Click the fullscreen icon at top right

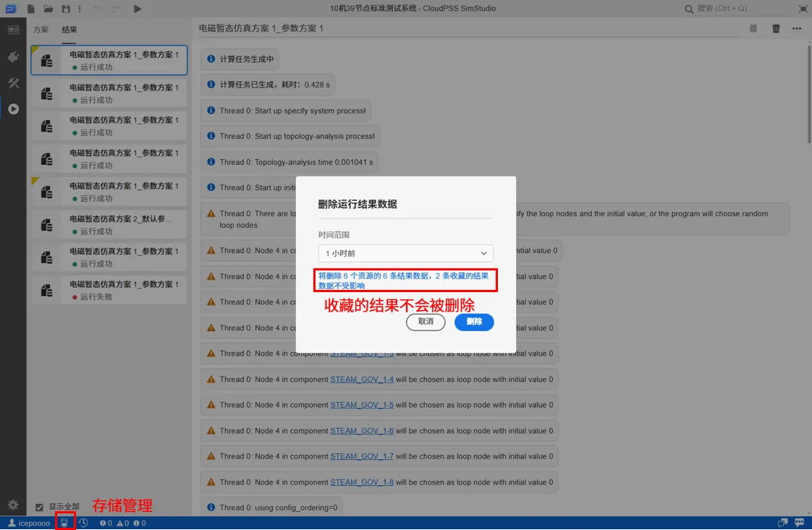[803, 9]
